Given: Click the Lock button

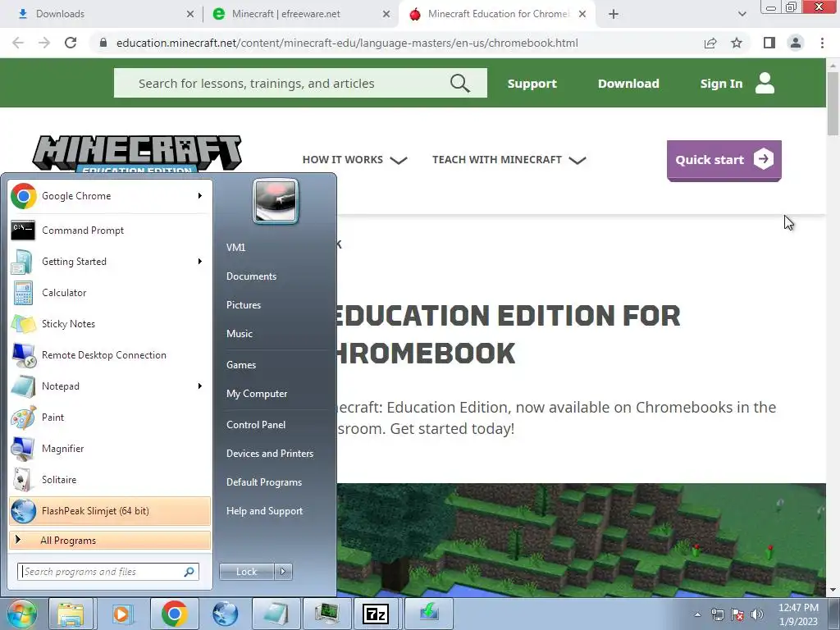Looking at the screenshot, I should pyautogui.click(x=247, y=572).
